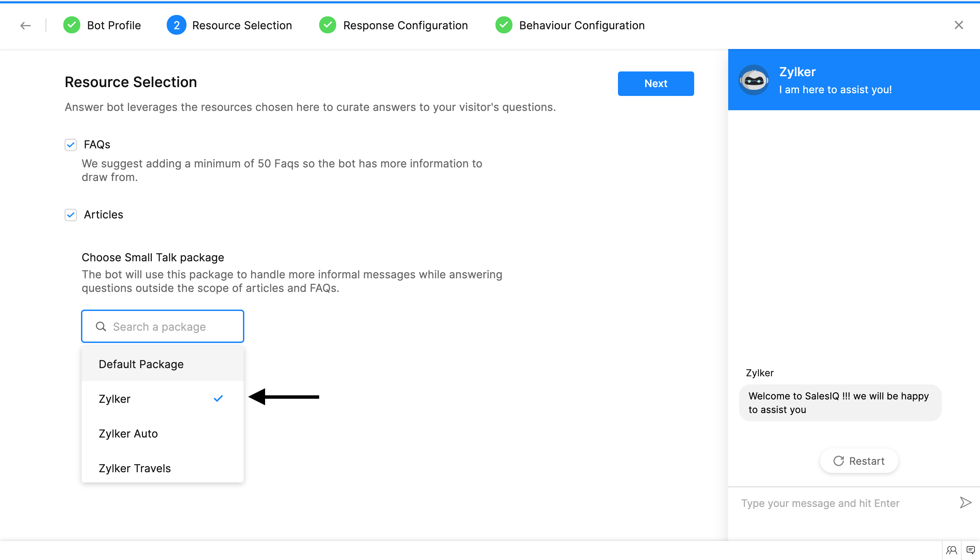The height and width of the screenshot is (560, 980).
Task: Uncheck the Articles checkbox
Action: coord(71,215)
